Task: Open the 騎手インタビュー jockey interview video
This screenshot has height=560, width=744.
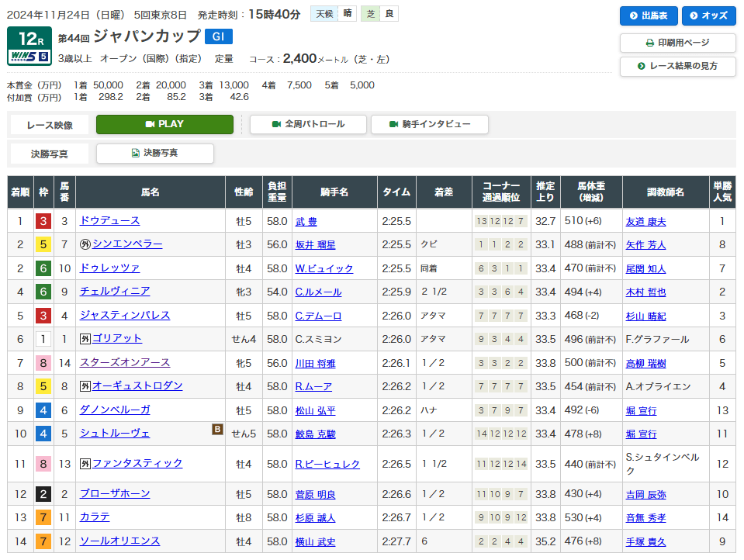Action: (x=430, y=124)
